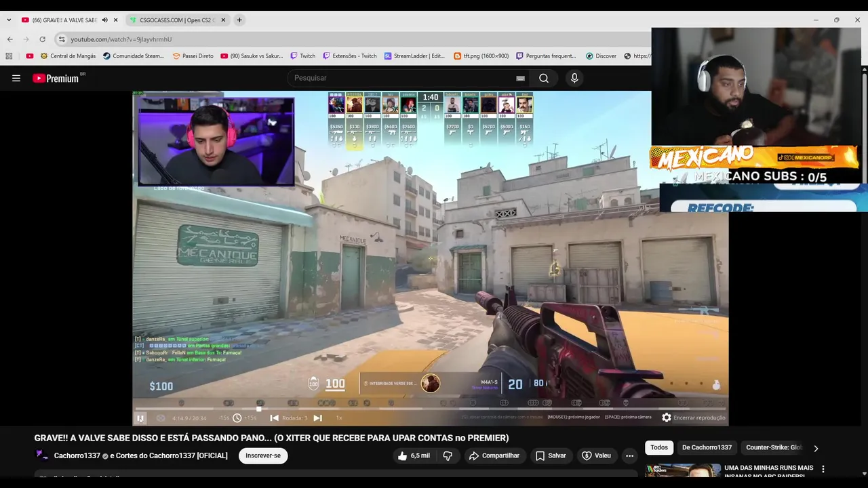The width and height of the screenshot is (868, 488).
Task: Open options menu for the recommended video
Action: pos(823,469)
